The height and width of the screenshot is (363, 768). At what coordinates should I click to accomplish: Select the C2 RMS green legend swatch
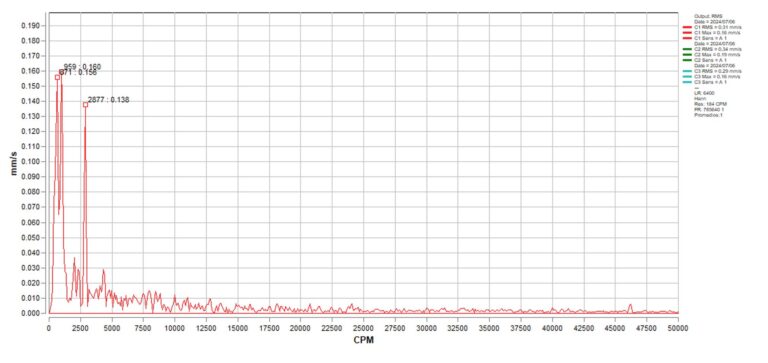[x=687, y=49]
